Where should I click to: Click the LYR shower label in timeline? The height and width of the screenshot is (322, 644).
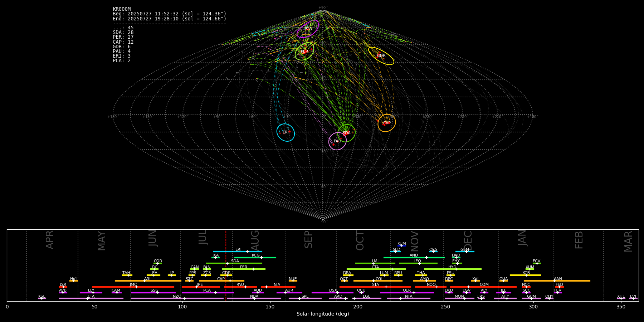click(63, 285)
